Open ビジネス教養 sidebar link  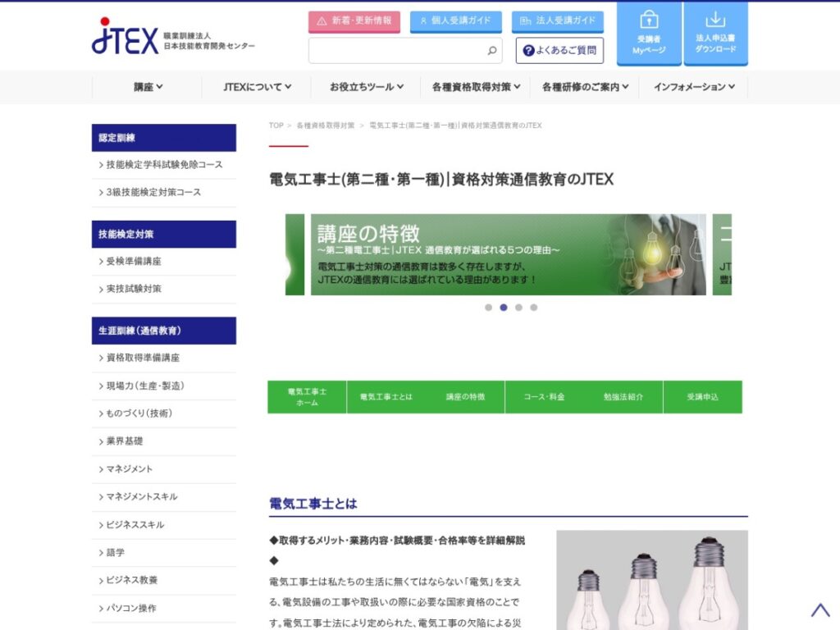coord(164,580)
